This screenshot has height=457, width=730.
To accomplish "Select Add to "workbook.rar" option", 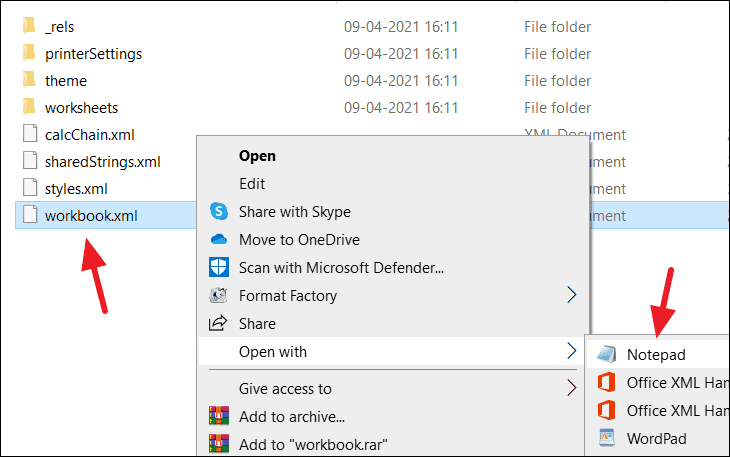I will coord(313,444).
